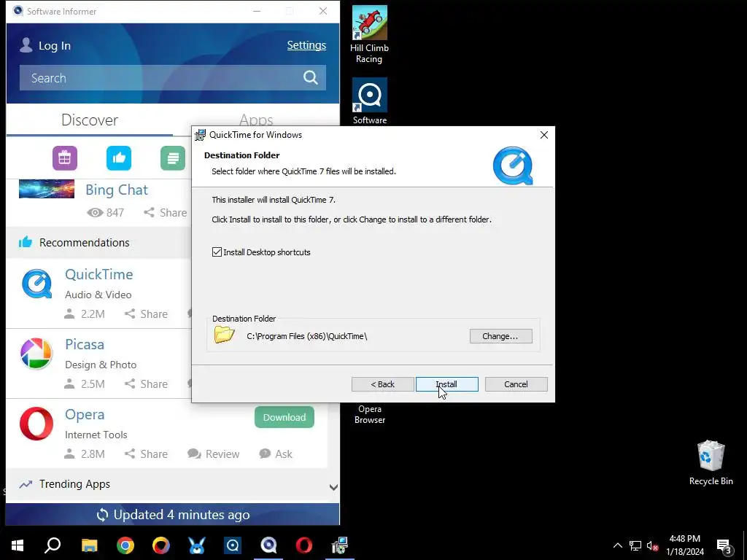Open the Picasa app icon in Recommendations

tap(36, 354)
